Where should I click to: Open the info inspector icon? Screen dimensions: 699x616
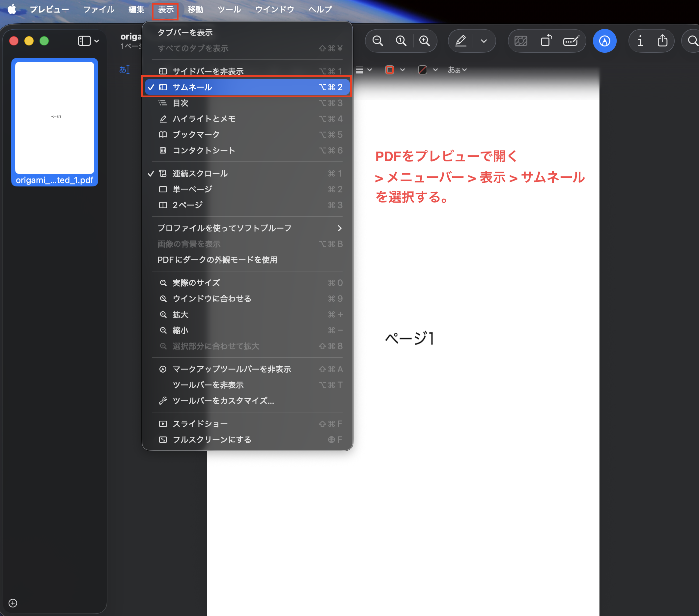pos(640,41)
